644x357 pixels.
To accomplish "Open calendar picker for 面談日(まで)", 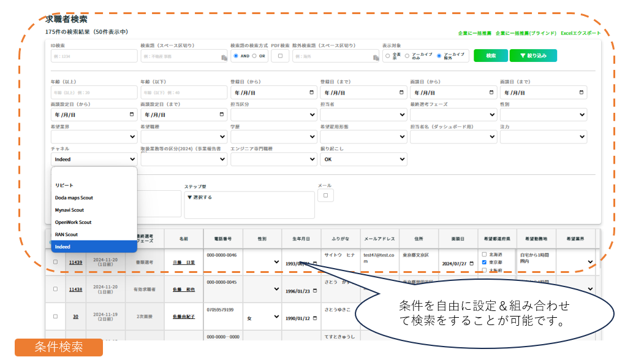I will tap(581, 93).
